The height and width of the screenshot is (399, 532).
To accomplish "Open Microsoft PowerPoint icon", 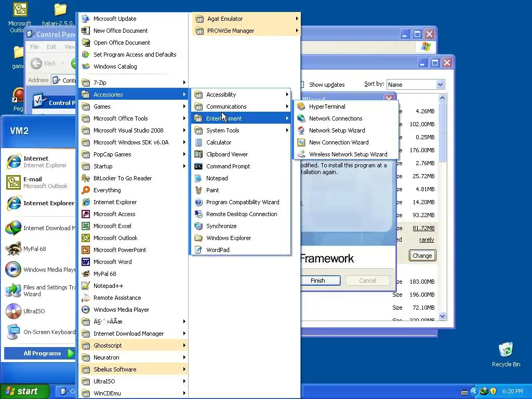I will click(x=86, y=250).
